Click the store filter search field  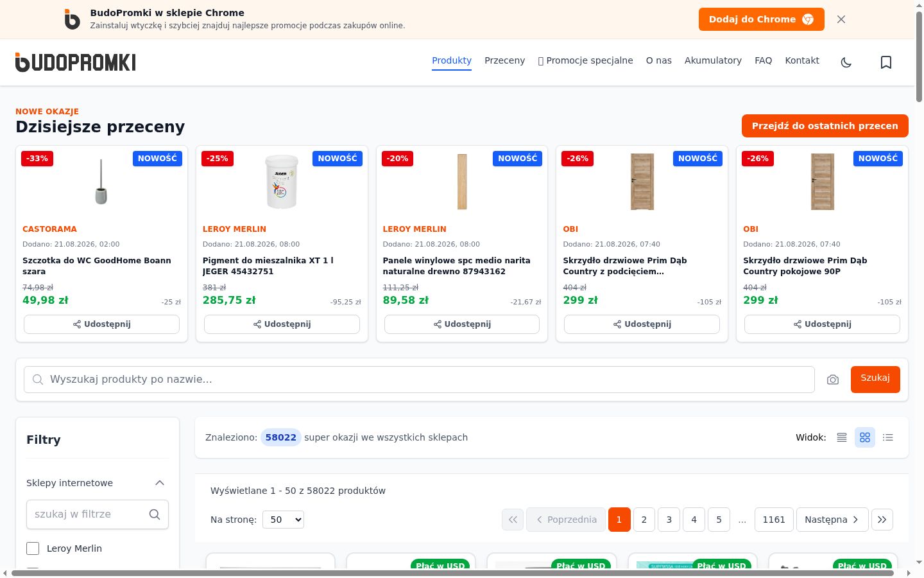point(98,514)
